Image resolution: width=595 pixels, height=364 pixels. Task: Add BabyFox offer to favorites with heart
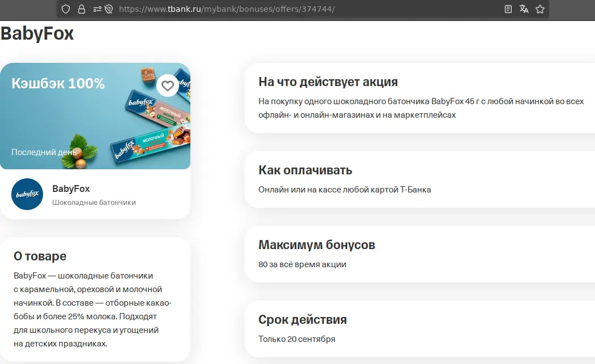click(x=168, y=85)
